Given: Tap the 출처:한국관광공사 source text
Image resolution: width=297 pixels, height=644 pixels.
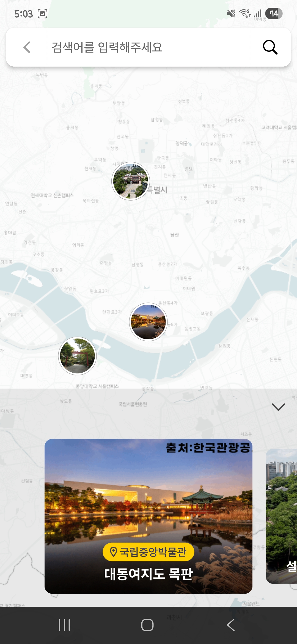Looking at the screenshot, I should (208, 448).
